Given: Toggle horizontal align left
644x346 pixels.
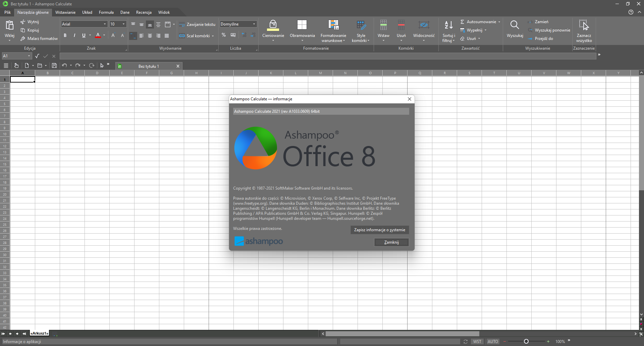Looking at the screenshot, I should tap(142, 36).
